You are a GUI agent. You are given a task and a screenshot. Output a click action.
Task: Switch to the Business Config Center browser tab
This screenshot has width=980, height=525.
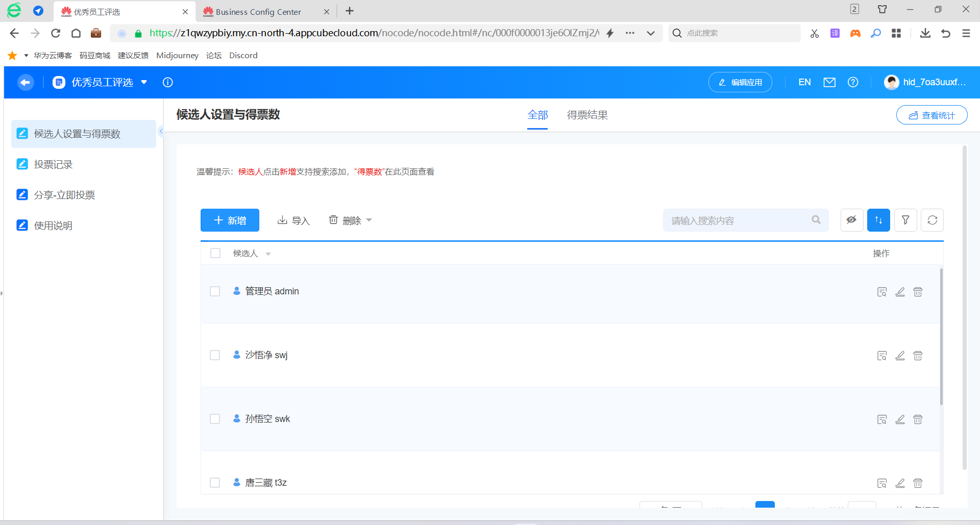click(266, 12)
